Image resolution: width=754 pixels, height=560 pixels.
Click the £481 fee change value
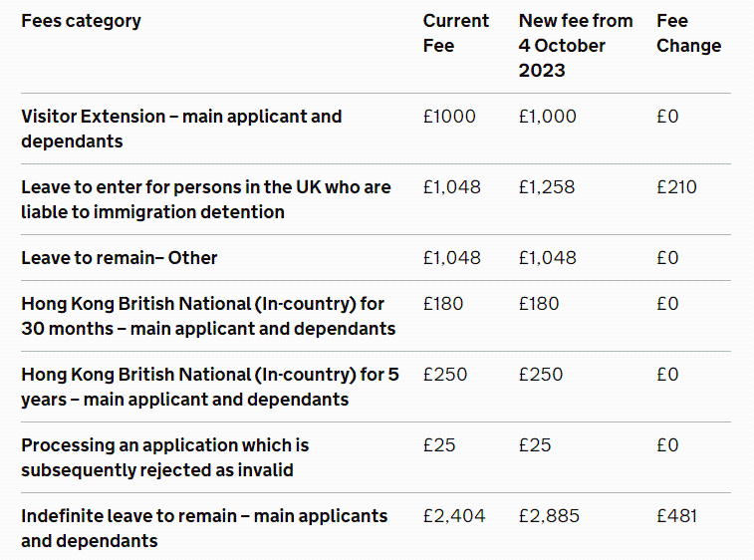pyautogui.click(x=677, y=516)
